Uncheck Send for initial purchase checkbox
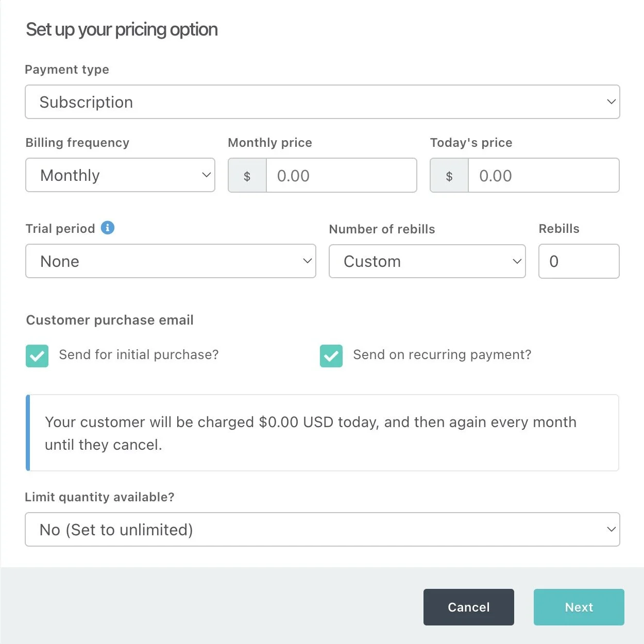 coord(37,356)
